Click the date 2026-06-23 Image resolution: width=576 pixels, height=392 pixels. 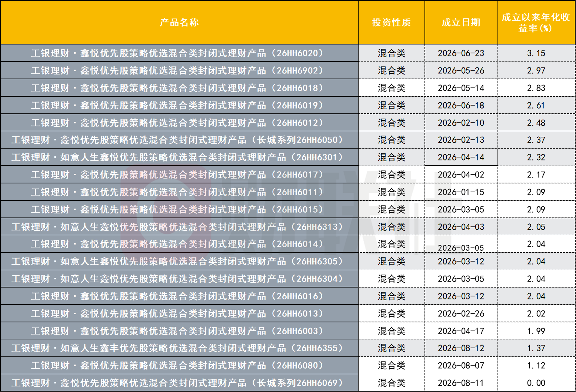tap(461, 53)
